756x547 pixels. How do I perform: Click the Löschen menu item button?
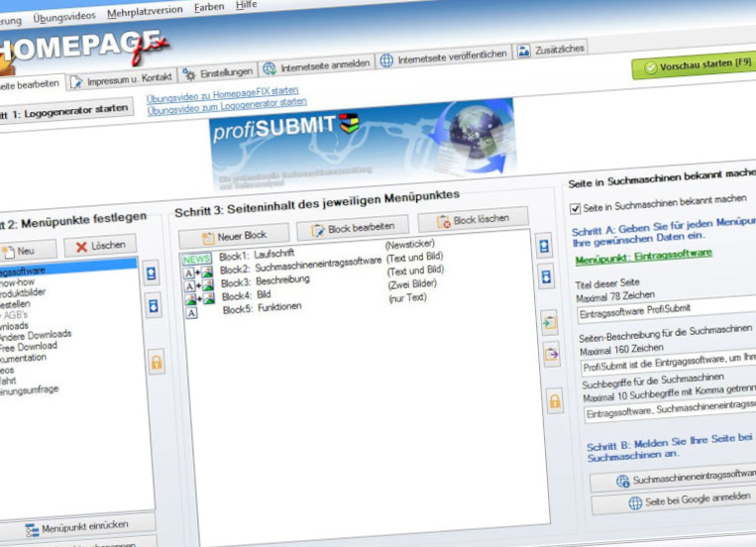[100, 246]
